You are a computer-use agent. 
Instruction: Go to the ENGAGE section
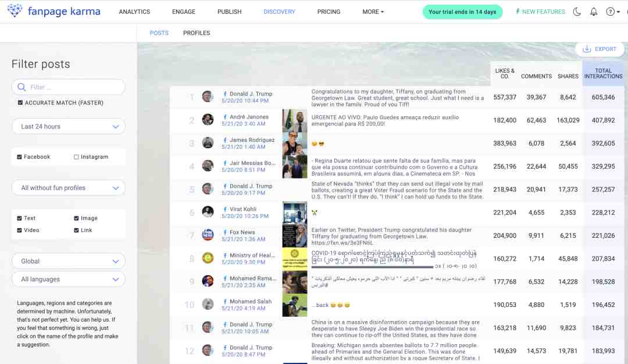pos(183,12)
